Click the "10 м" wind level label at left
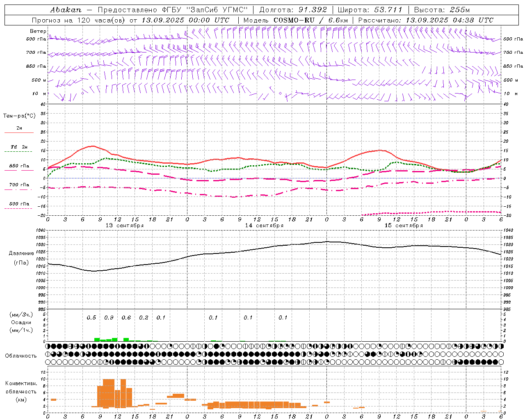 pyautogui.click(x=39, y=94)
